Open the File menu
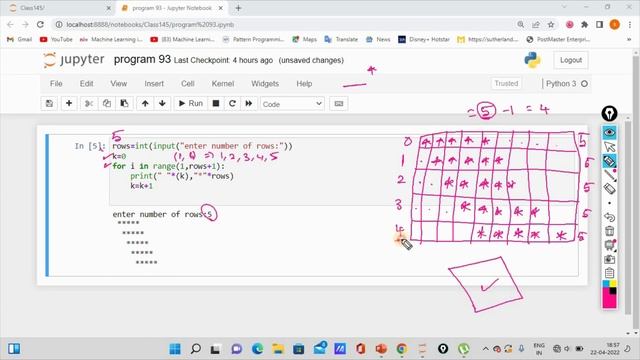640x360 pixels. point(56,84)
